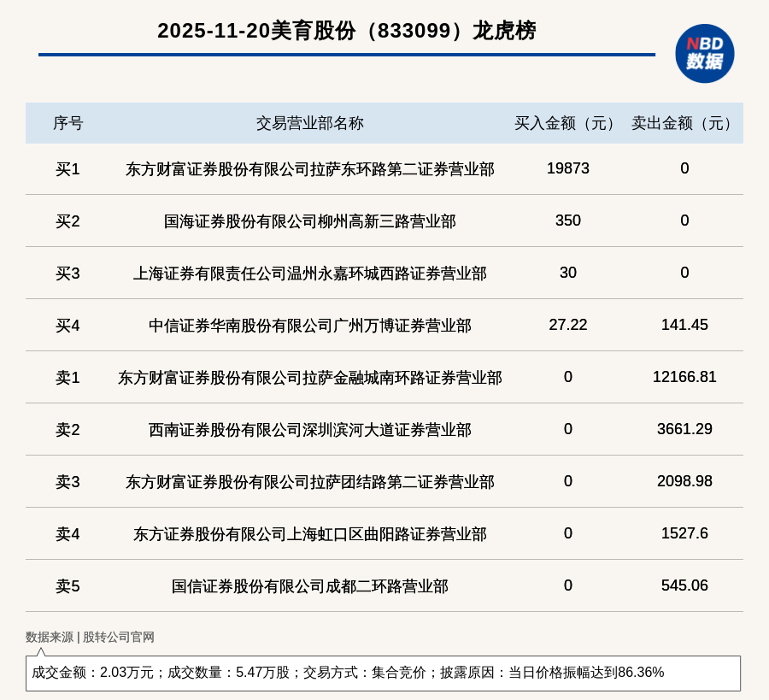The height and width of the screenshot is (700, 769).
Task: Click the 19873 buy amount cell
Action: (x=567, y=168)
